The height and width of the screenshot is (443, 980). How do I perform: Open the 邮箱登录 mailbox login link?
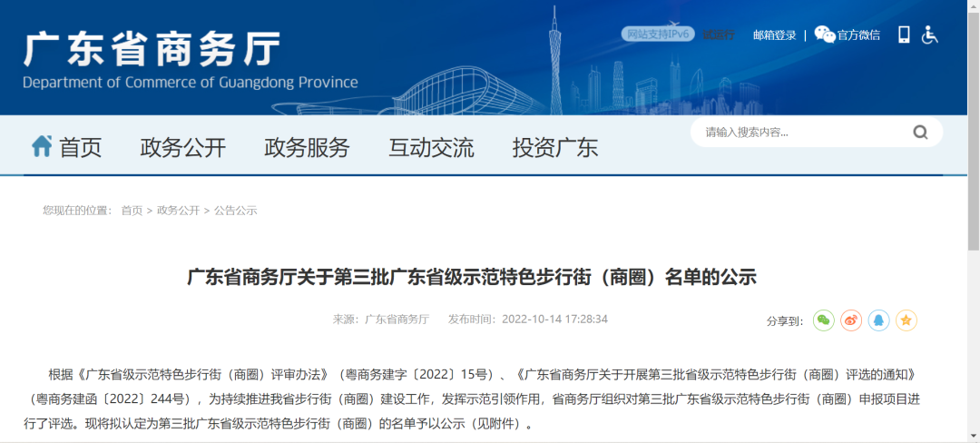(x=774, y=35)
